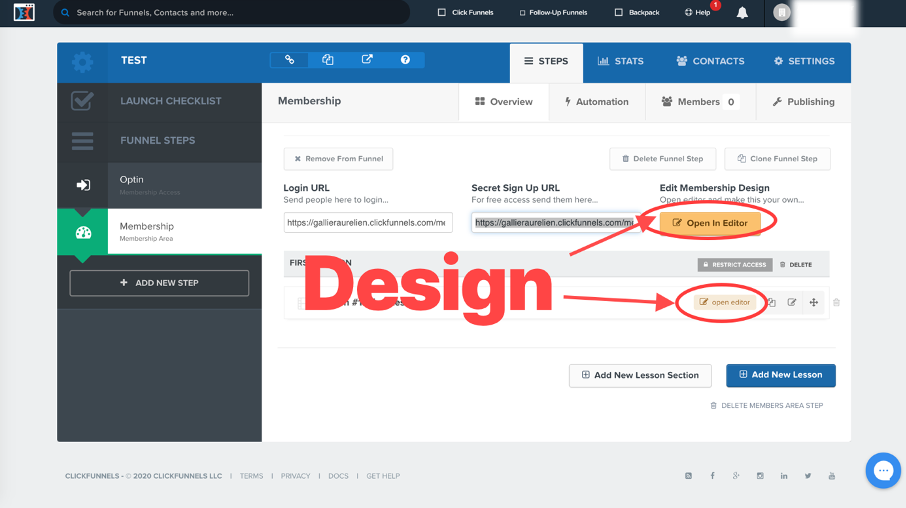906x508 pixels.
Task: Click Clone Funnel Step button
Action: [x=777, y=159]
